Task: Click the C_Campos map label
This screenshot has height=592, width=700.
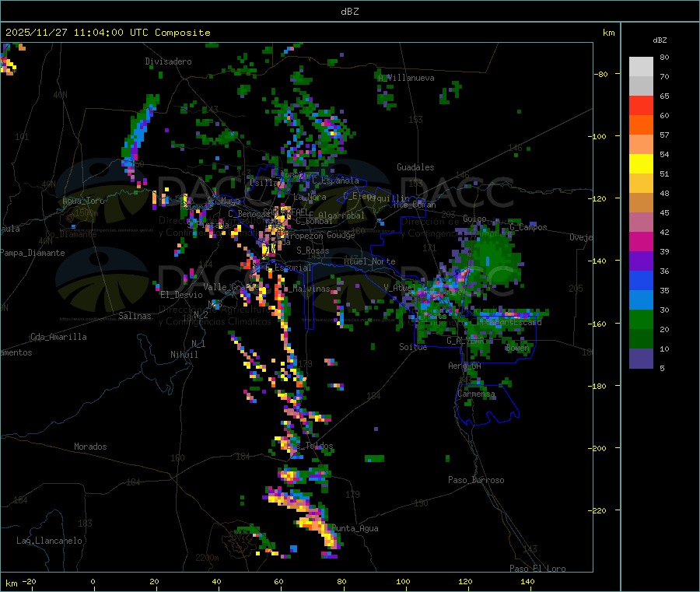Action: 529,227
